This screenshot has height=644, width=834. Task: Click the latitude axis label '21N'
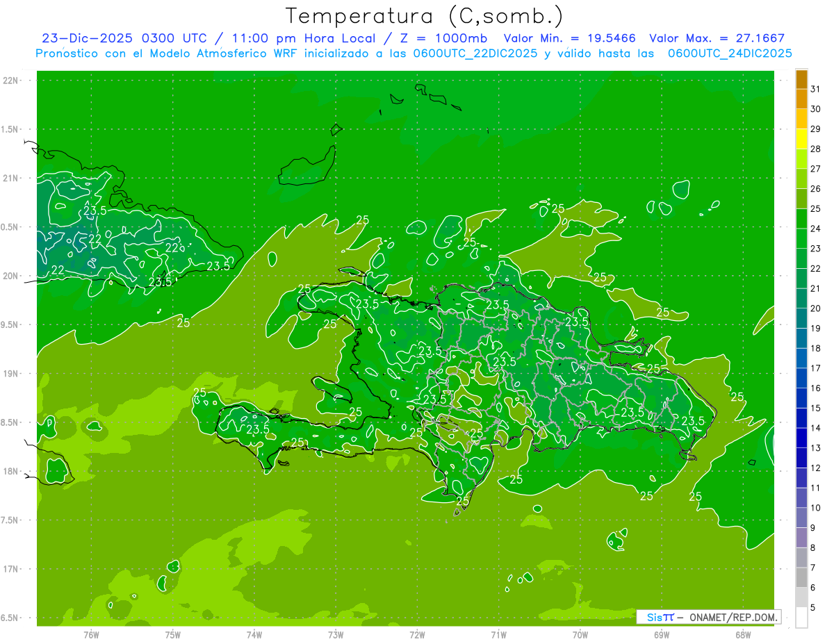[x=10, y=178]
